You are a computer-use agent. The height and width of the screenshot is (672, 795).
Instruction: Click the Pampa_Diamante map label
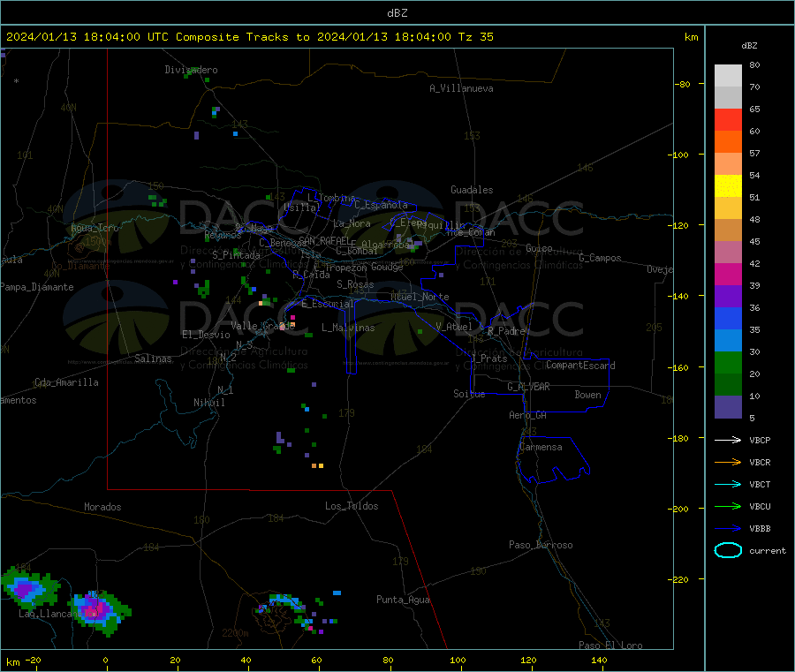(36, 287)
